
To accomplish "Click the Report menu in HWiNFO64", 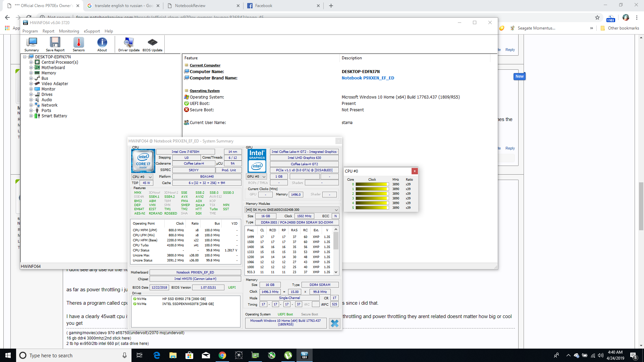I will point(49,31).
